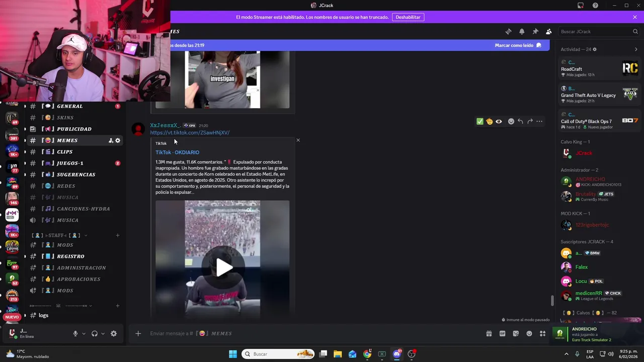The width and height of the screenshot is (644, 362).
Task: Open the RoadCraft activity card
Action: (x=599, y=68)
